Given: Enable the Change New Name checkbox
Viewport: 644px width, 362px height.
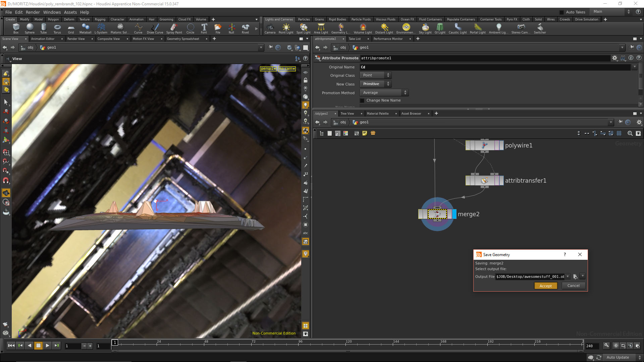Looking at the screenshot, I should [362, 101].
